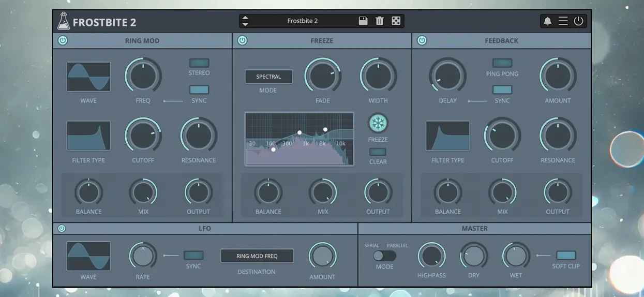Click the Clear button in Freeze
This screenshot has width=644, height=297.
(x=378, y=152)
